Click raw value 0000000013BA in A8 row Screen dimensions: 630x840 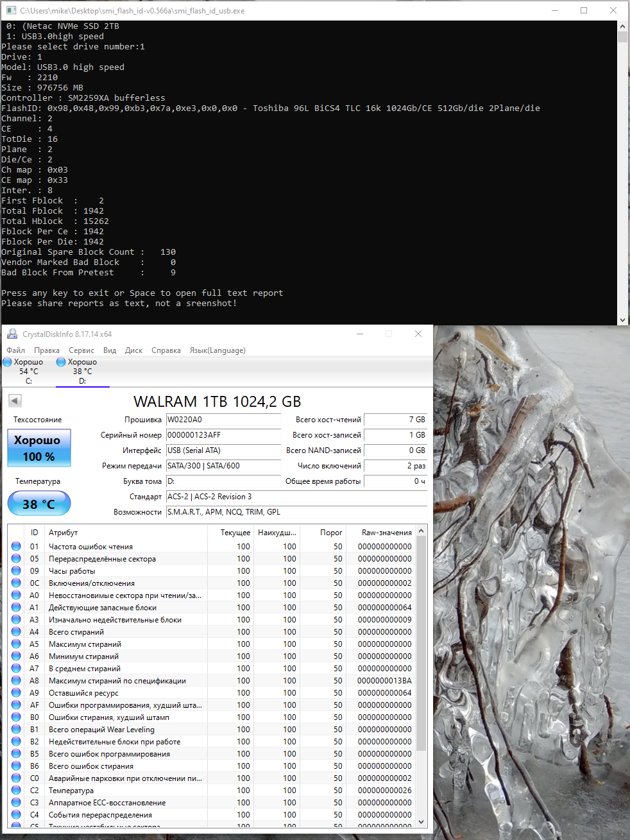384,681
